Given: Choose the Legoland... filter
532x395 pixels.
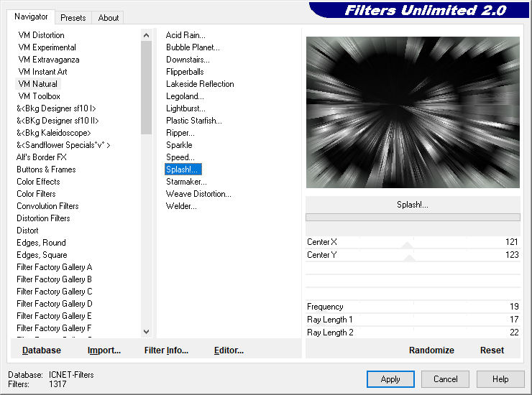Looking at the screenshot, I should click(x=185, y=96).
